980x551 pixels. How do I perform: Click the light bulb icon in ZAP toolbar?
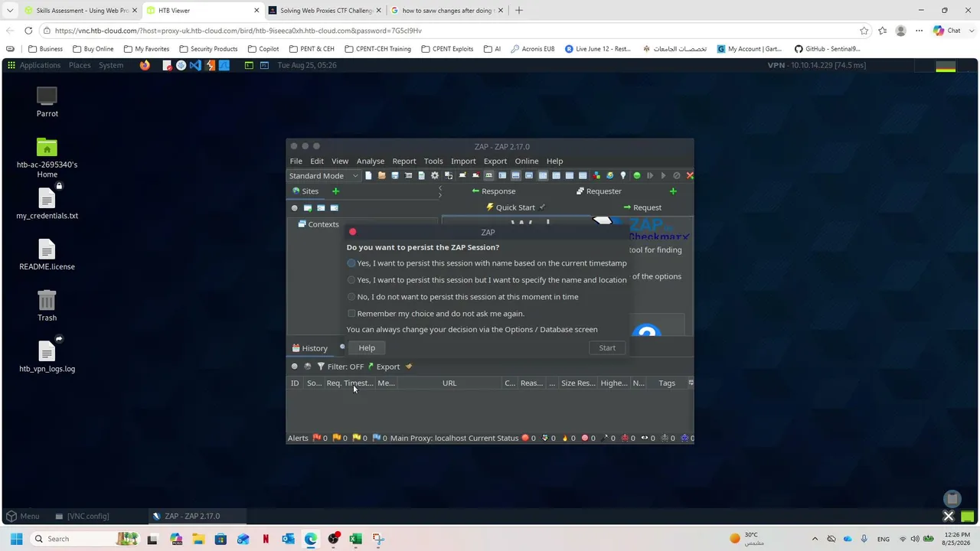pos(623,175)
